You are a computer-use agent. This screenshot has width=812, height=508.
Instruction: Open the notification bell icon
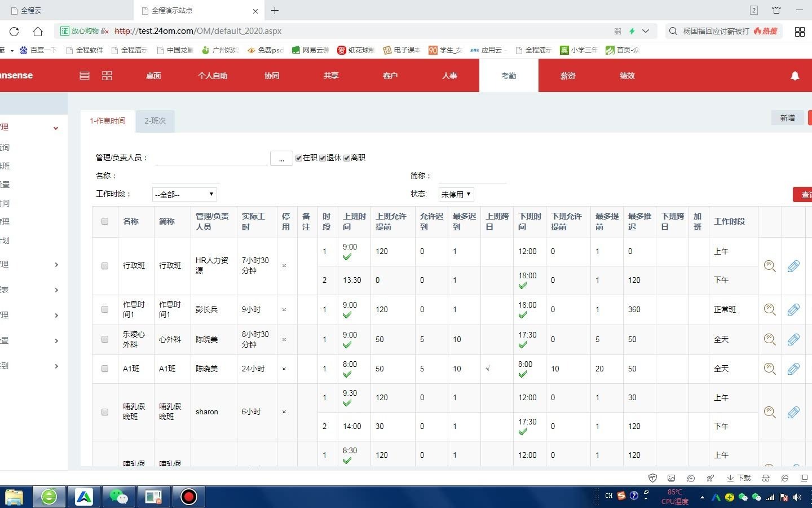(x=795, y=76)
